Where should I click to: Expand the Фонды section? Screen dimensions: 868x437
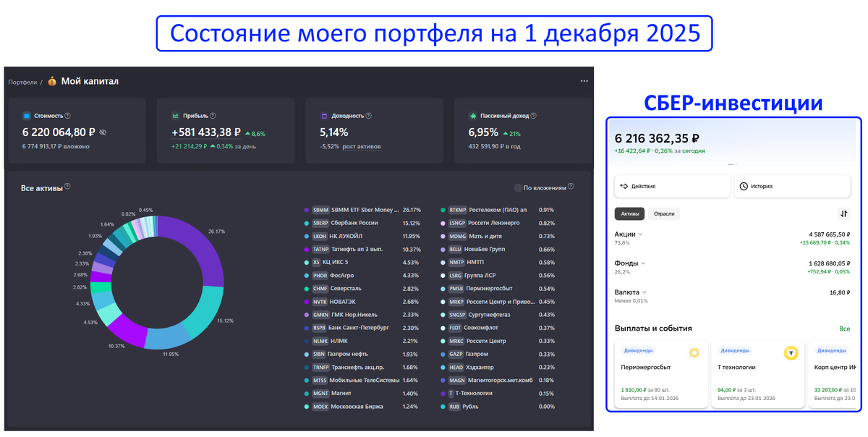[x=630, y=263]
